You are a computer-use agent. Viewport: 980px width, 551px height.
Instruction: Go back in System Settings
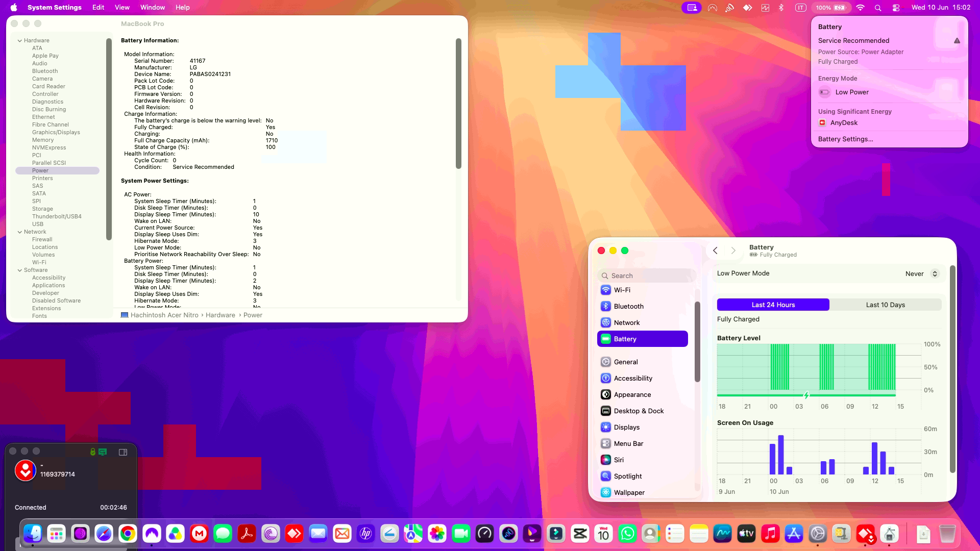[715, 251]
